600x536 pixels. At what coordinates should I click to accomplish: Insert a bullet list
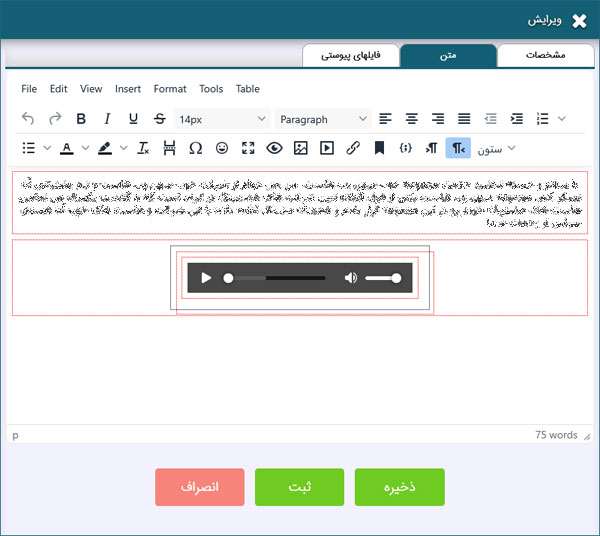tap(29, 148)
